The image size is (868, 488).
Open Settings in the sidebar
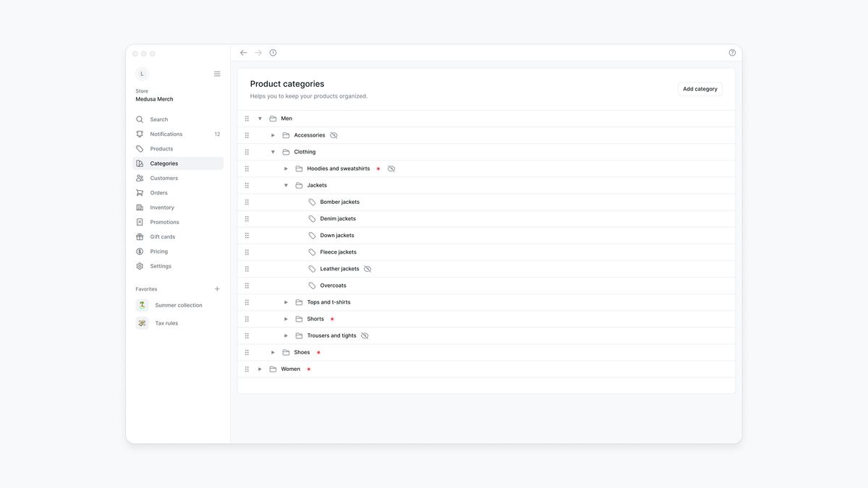tap(178, 266)
